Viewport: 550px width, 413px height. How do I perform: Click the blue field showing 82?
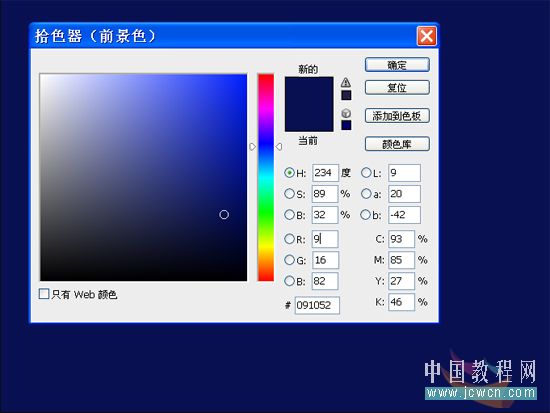(325, 281)
